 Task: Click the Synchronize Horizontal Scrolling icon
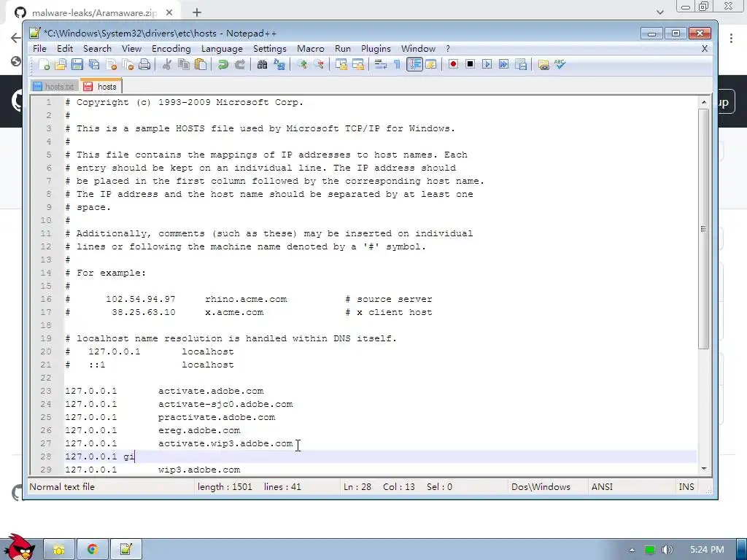357,64
